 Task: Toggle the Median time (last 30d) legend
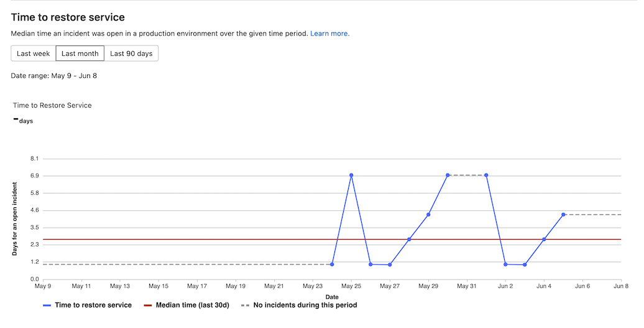tap(192, 305)
